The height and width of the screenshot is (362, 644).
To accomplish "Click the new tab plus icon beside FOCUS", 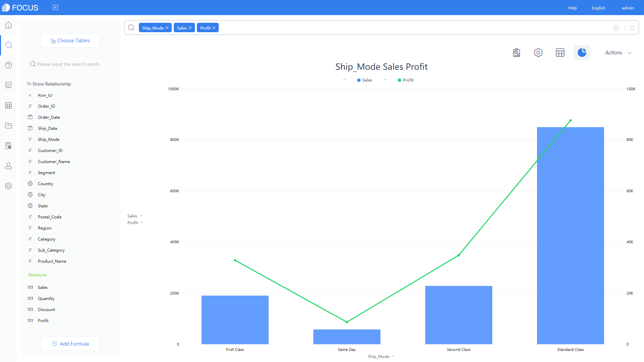I will (x=55, y=7).
